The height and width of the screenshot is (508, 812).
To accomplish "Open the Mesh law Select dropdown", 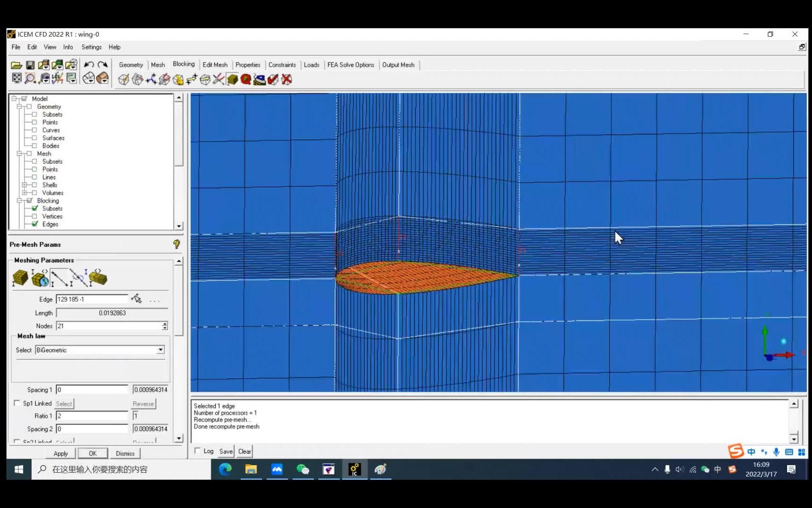I will pos(160,350).
